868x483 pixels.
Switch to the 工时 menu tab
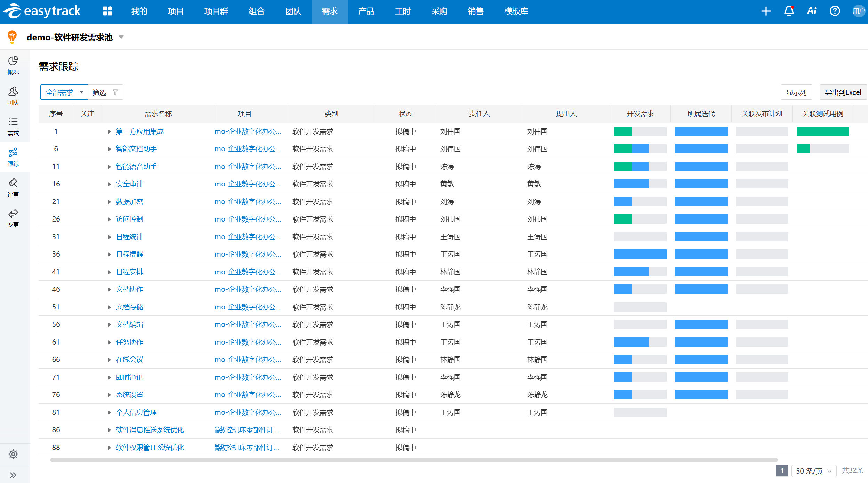tap(403, 11)
